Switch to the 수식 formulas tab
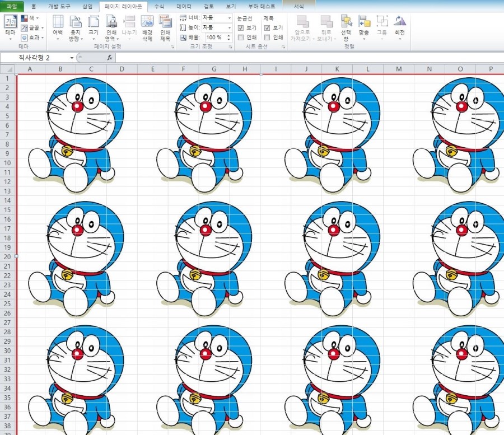The height and width of the screenshot is (435, 504). point(159,6)
